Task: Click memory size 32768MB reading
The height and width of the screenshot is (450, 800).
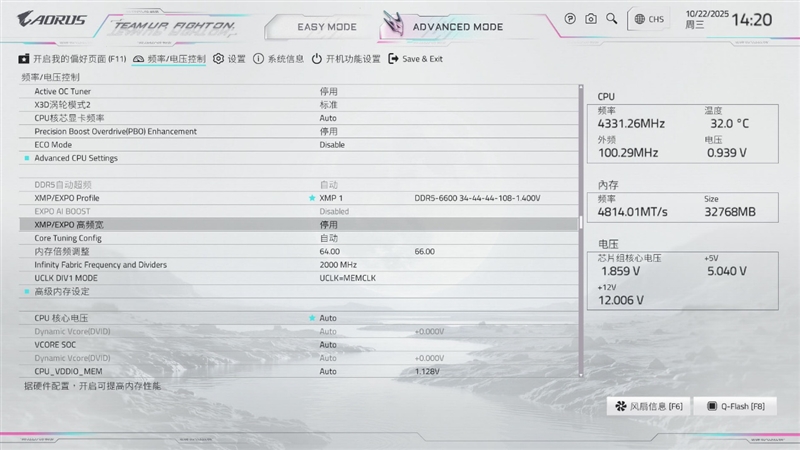Action: pyautogui.click(x=730, y=212)
